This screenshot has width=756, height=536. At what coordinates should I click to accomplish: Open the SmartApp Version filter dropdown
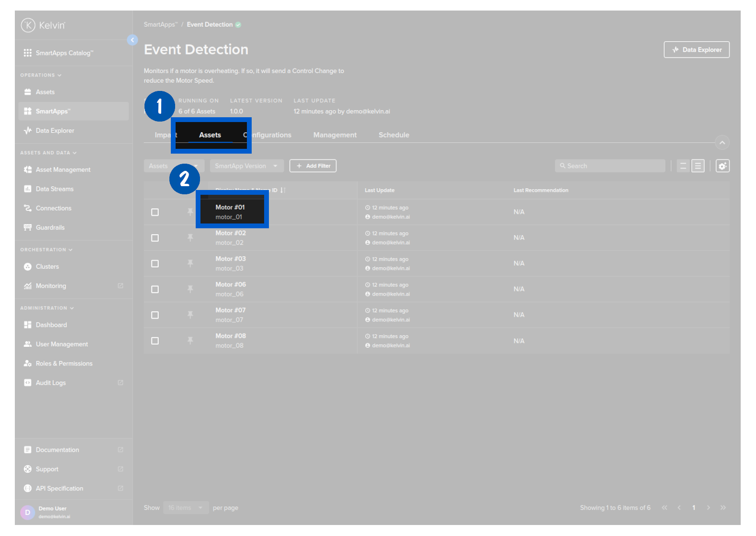246,166
